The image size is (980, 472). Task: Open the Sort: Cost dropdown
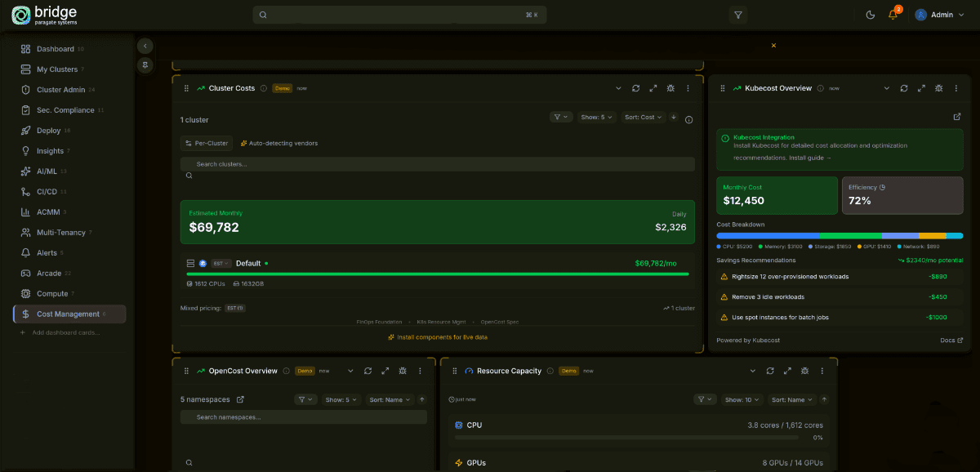[x=644, y=118]
